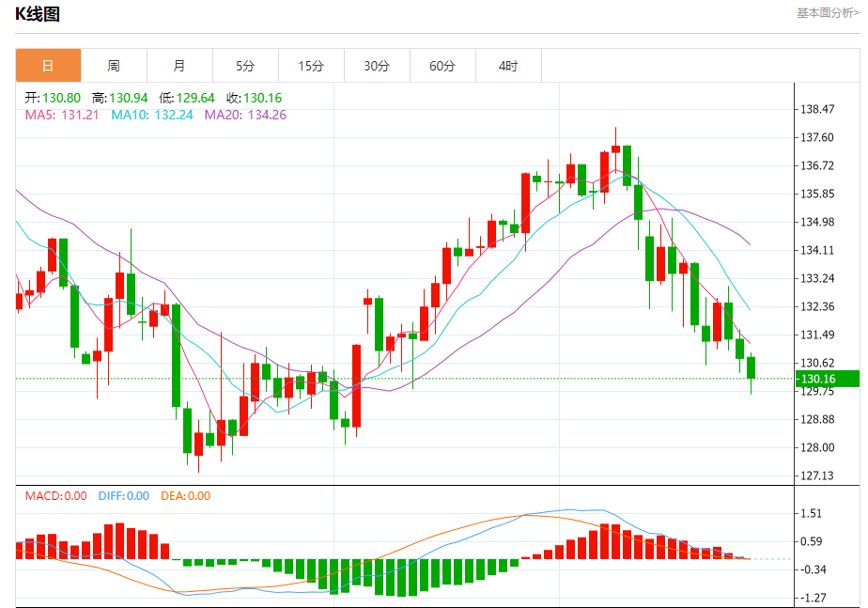Open the 基本面分析> link
This screenshot has width=868, height=608.
[829, 13]
